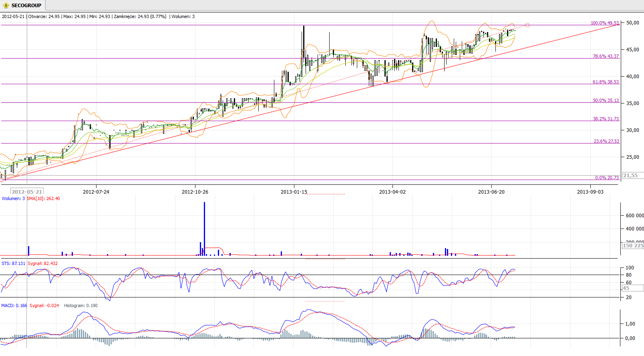Click the 2013-09-03 date axis label
The image size is (644, 356).
click(590, 192)
